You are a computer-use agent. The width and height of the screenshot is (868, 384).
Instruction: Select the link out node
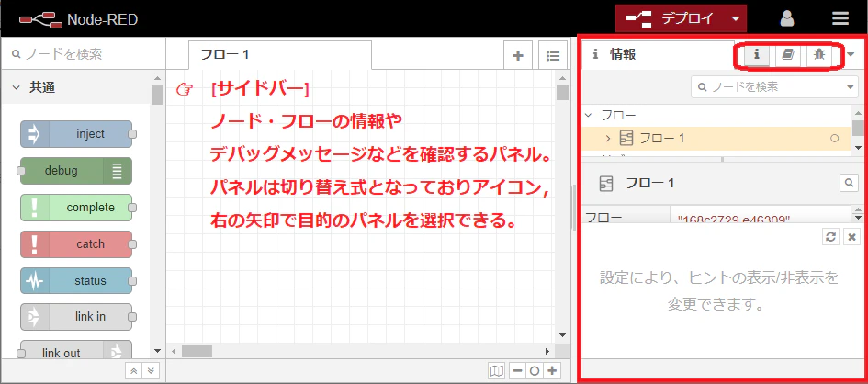75,351
